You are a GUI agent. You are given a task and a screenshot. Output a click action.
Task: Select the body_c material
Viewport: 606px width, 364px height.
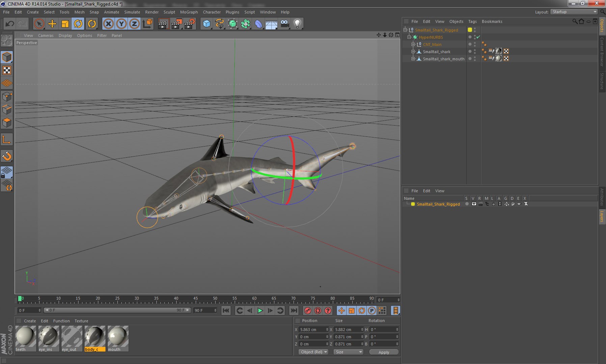tap(95, 338)
